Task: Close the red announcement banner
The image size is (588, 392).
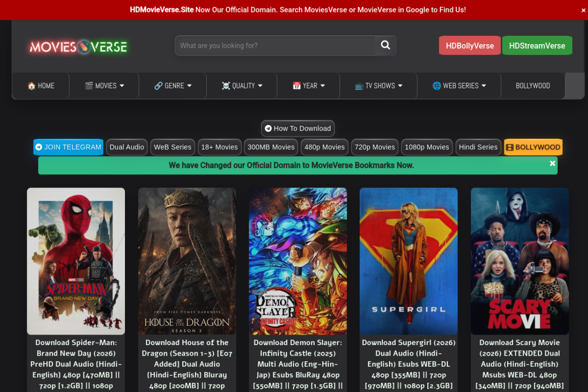Action: 583,10
